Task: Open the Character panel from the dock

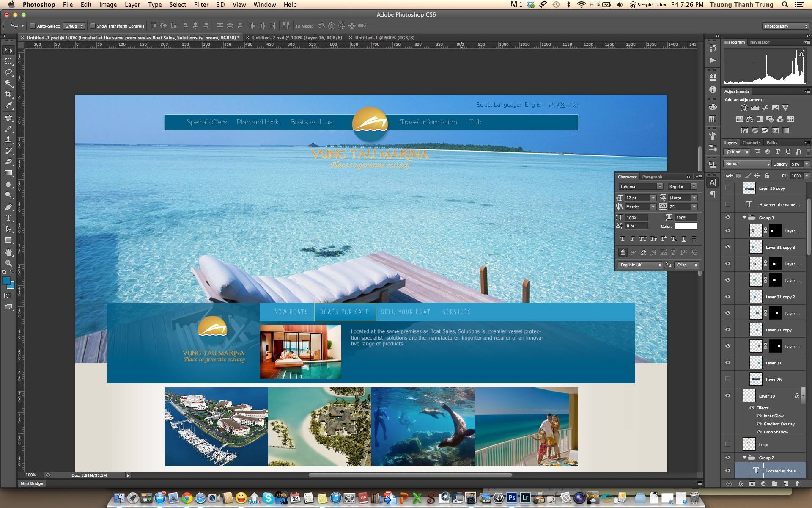Action: (x=713, y=182)
